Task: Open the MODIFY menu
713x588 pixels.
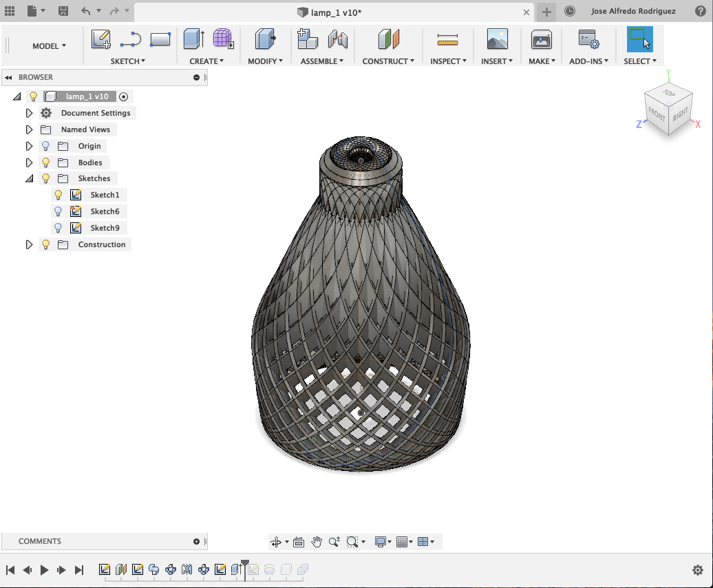Action: click(264, 61)
